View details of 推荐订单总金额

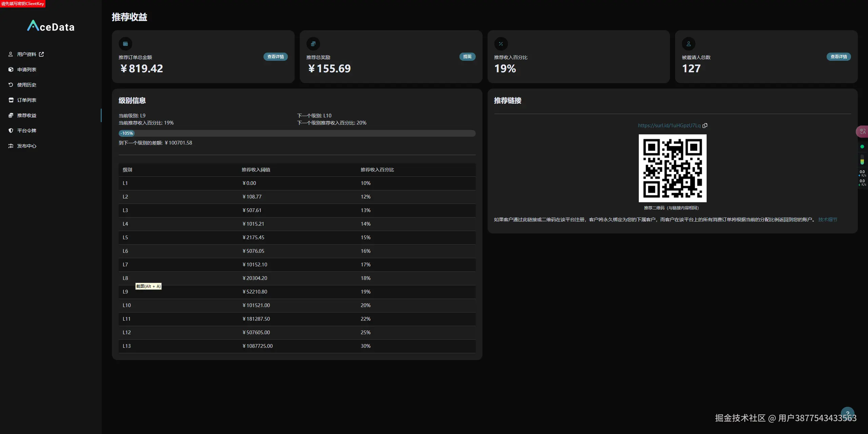point(275,57)
